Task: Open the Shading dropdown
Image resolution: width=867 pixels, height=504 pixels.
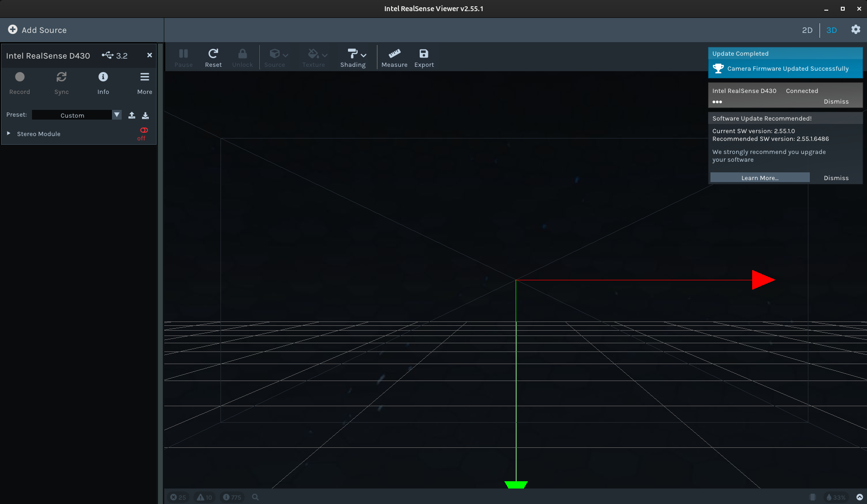Action: tap(353, 58)
